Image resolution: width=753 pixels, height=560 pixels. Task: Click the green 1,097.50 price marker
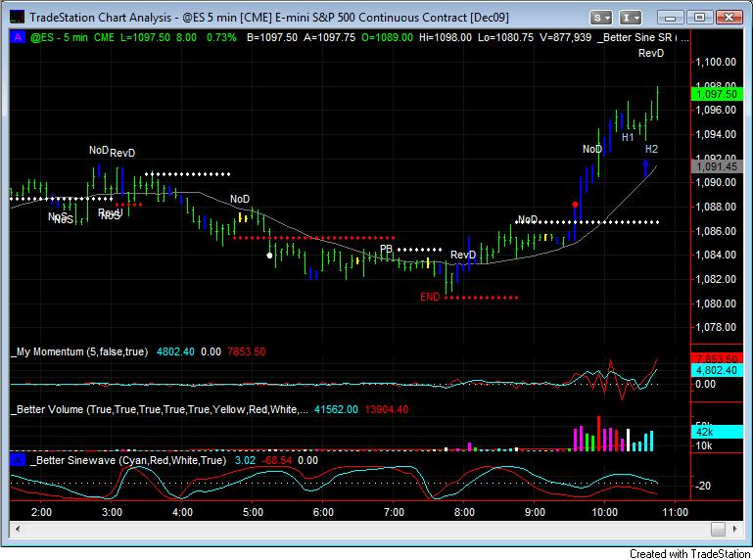point(717,94)
